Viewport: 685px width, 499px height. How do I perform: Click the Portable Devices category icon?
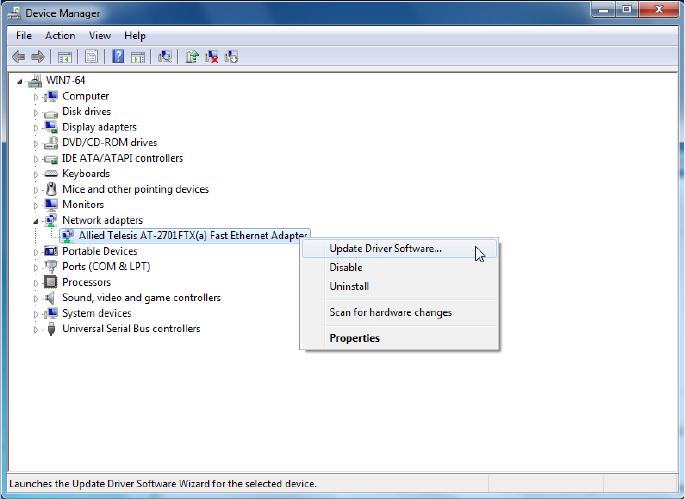click(51, 251)
